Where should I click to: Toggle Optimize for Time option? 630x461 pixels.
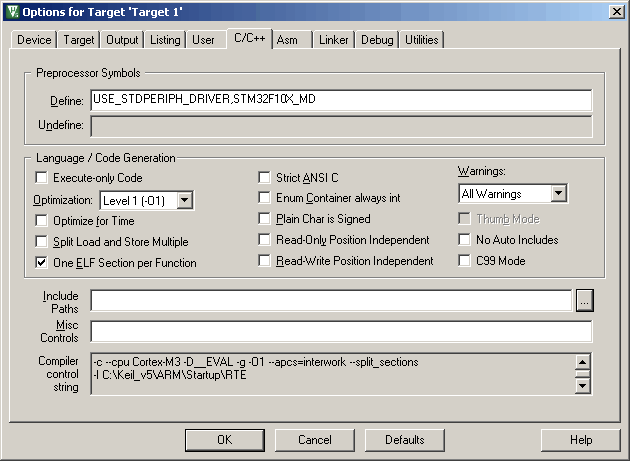42,220
